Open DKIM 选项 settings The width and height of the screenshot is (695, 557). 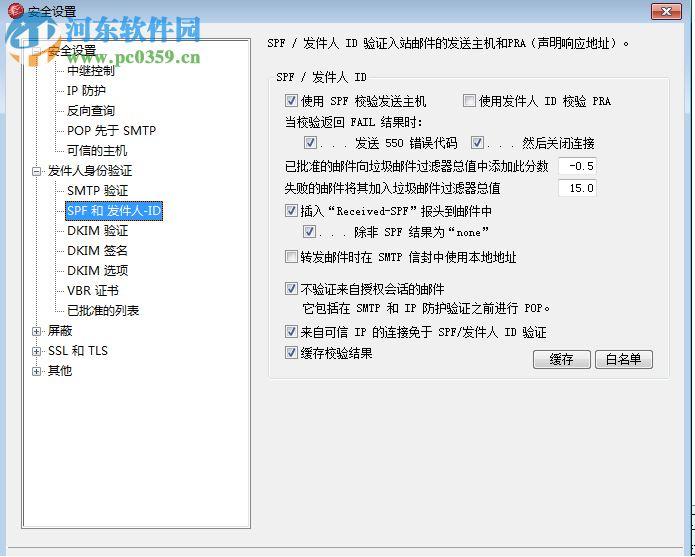(x=98, y=270)
